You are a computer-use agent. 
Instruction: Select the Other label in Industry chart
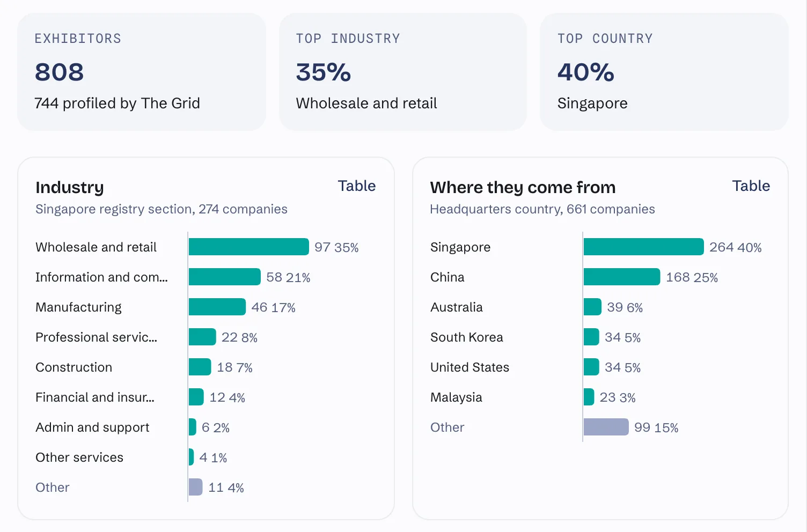(x=53, y=487)
